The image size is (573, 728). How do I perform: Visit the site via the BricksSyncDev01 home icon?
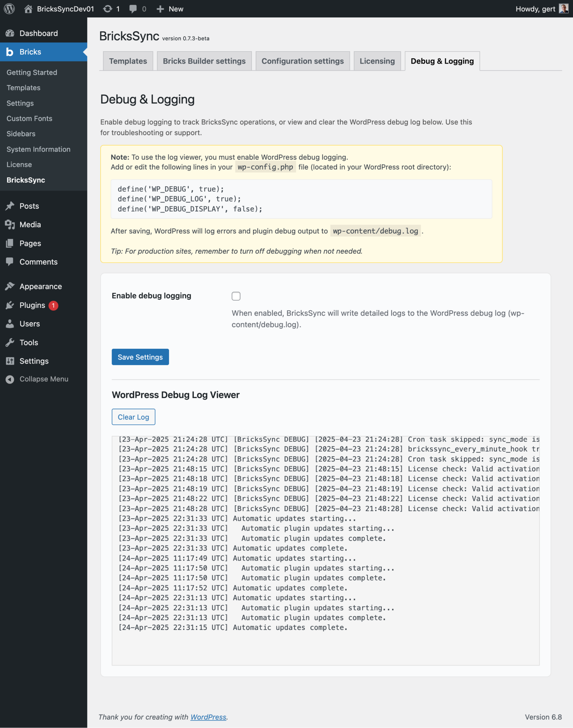[x=28, y=9]
